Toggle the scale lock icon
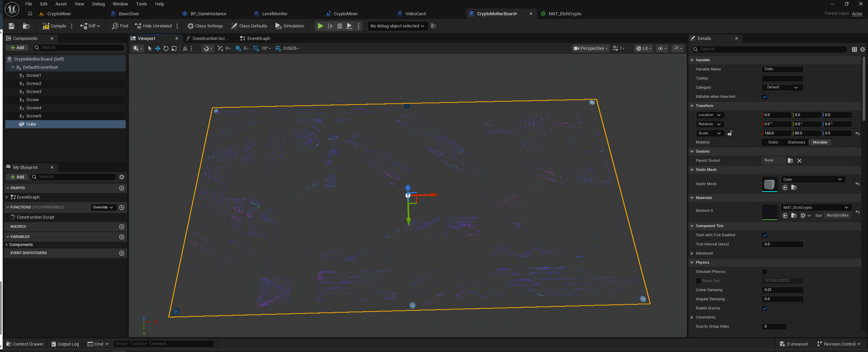This screenshot has height=352, width=868. pos(730,133)
